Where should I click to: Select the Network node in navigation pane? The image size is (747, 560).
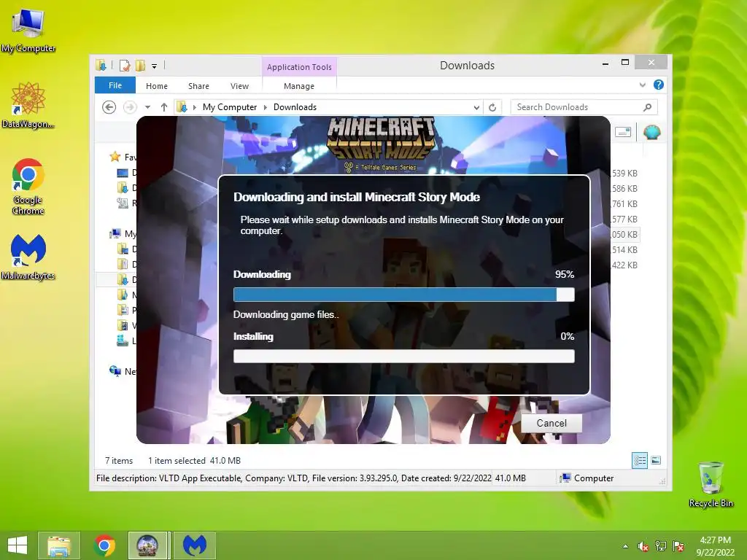[123, 371]
